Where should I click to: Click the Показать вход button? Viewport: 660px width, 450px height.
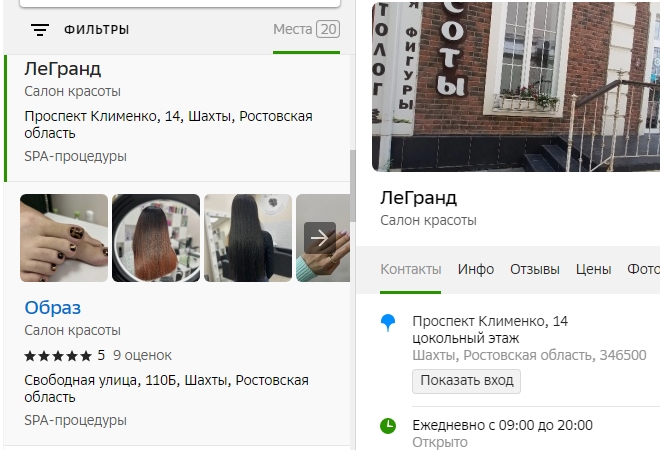pos(466,381)
